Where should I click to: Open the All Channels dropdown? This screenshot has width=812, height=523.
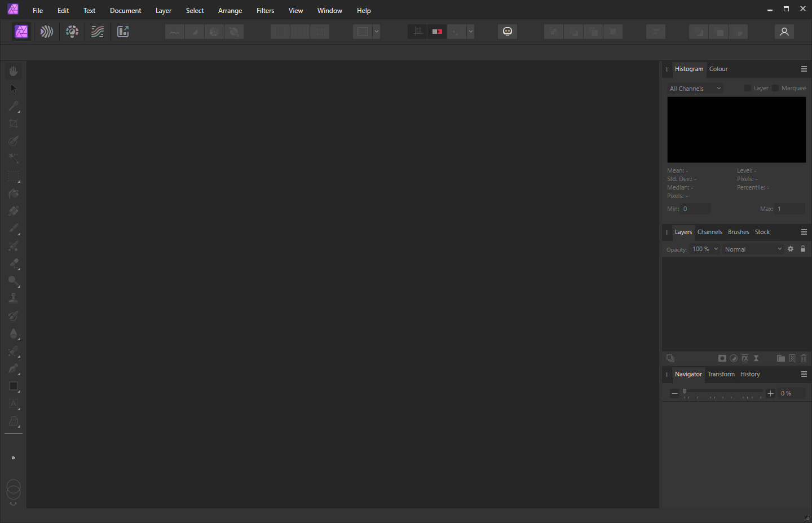pos(695,88)
